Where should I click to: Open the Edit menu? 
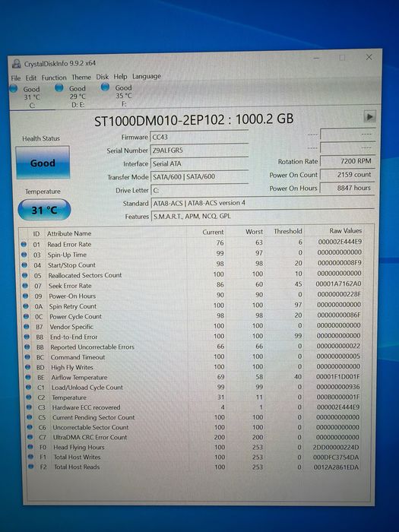point(31,78)
